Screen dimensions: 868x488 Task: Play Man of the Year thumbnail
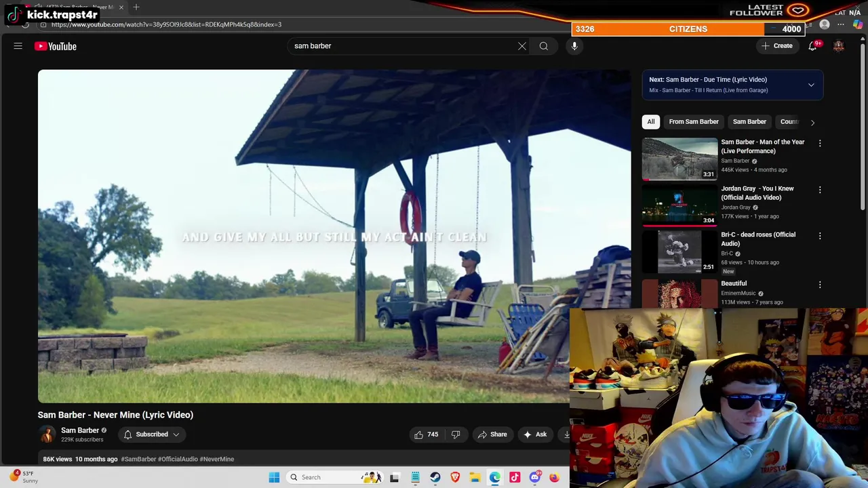point(679,159)
